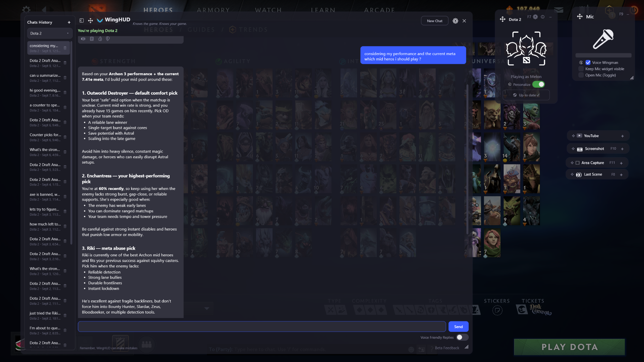Delete the 'considering my...' chat entry
Viewport: 644px width, 362px height.
click(65, 48)
